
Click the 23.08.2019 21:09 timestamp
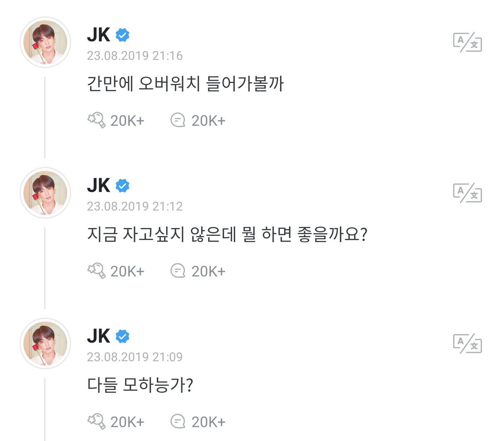134,357
